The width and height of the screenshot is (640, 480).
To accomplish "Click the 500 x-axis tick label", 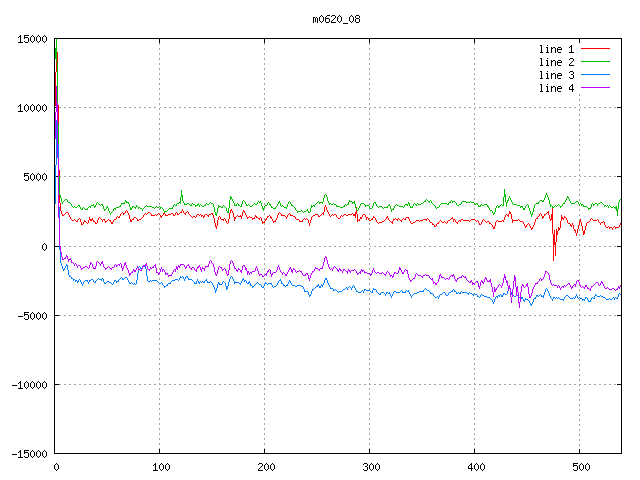I will (580, 467).
